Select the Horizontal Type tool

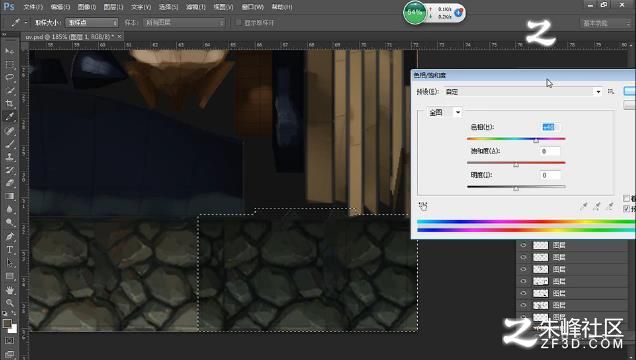tap(9, 249)
